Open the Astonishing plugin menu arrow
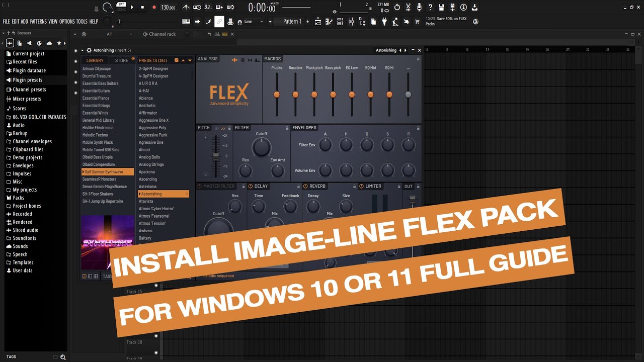 click(82, 50)
